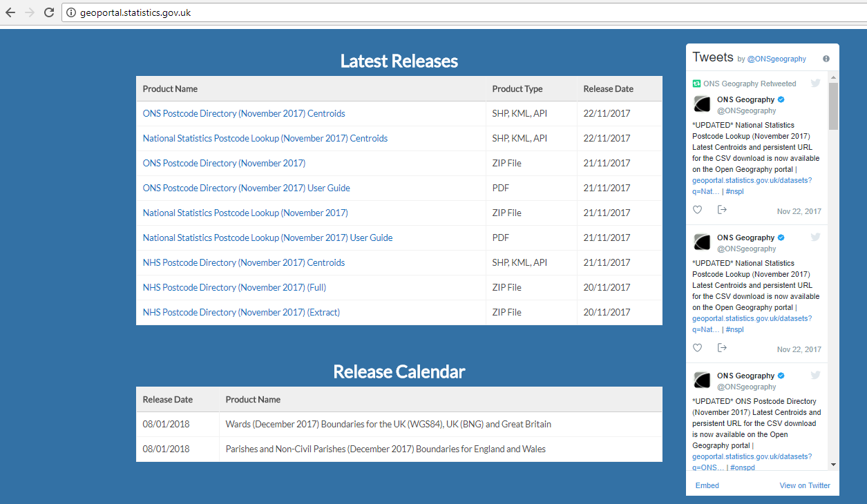This screenshot has width=867, height=504.
Task: Open ONS Geography avatar in third tweet
Action: 702,380
